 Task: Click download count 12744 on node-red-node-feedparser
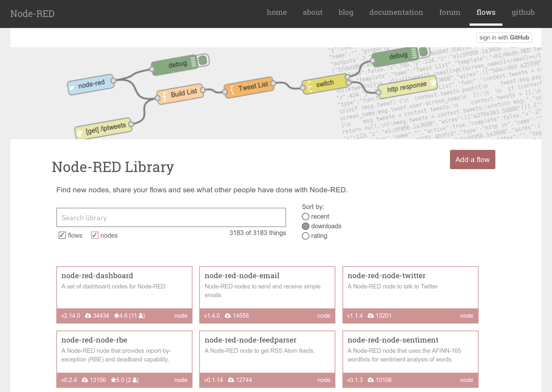point(244,380)
